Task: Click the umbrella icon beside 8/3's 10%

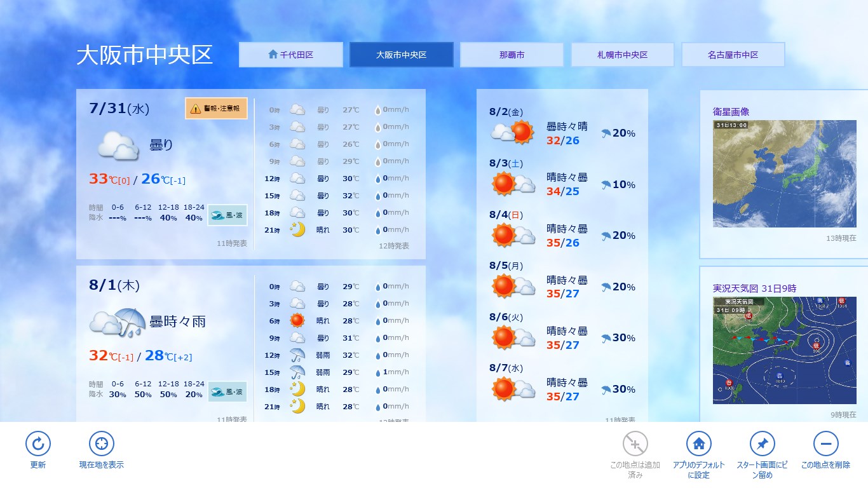Action: (x=606, y=185)
